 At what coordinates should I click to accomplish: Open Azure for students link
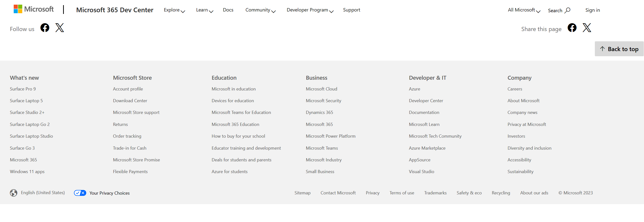point(229,171)
